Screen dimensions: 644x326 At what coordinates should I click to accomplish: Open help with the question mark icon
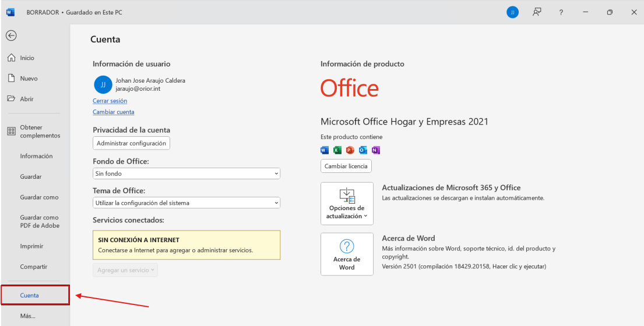coord(561,12)
